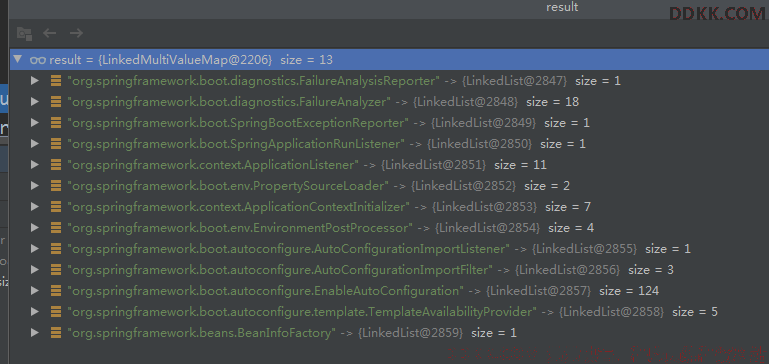This screenshot has width=769, height=364.
Task: Click the field icon of EnableAutoConfiguration row
Action: pos(56,290)
